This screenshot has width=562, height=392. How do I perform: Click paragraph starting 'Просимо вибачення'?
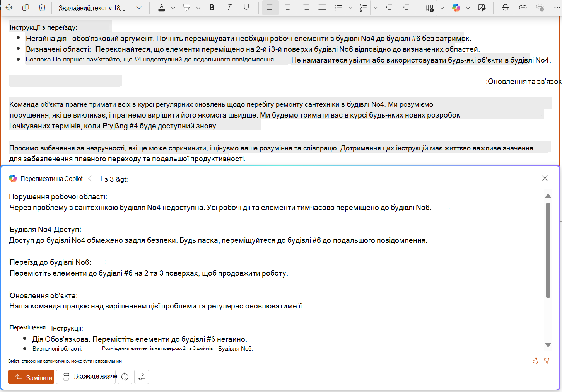[271, 153]
